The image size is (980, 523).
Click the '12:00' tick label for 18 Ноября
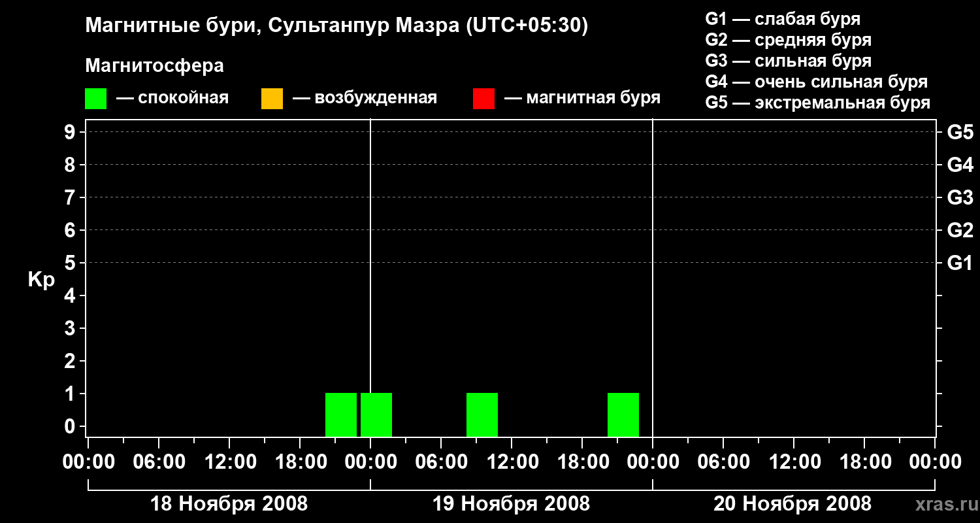point(229,462)
